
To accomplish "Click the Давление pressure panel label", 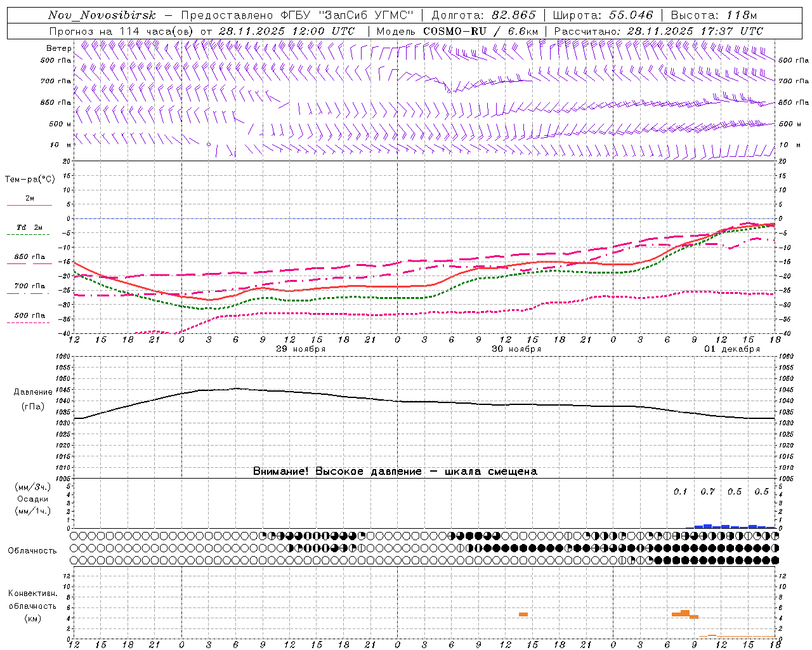I will point(33,392).
